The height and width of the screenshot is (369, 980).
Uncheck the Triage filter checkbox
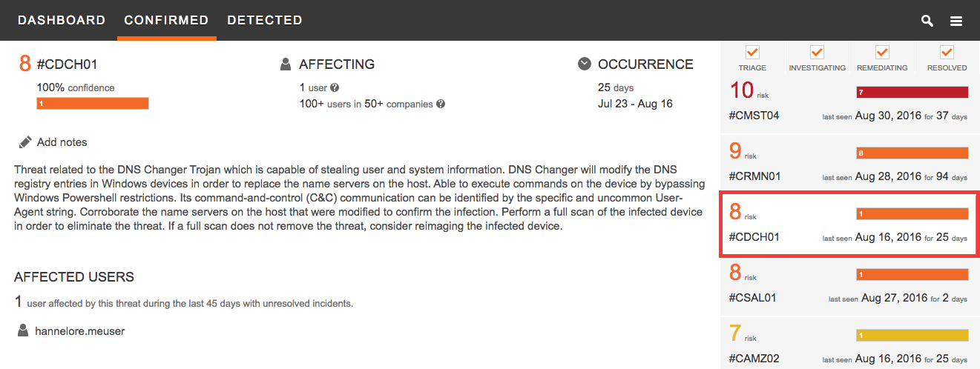click(752, 52)
